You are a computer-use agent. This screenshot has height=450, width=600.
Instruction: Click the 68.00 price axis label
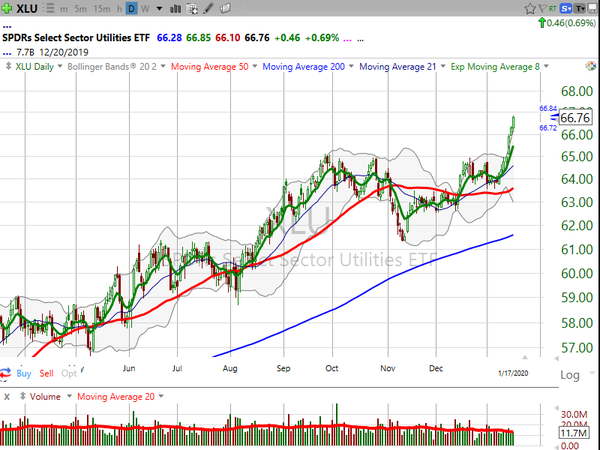coord(577,91)
